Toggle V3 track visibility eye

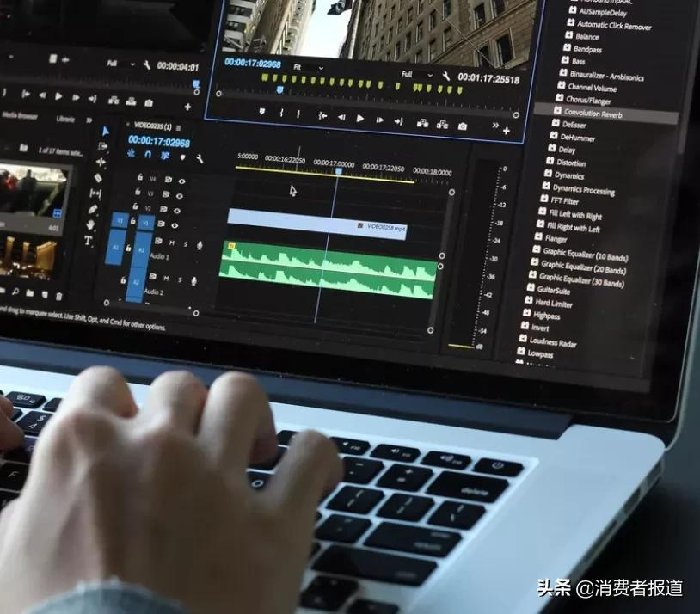point(180,196)
